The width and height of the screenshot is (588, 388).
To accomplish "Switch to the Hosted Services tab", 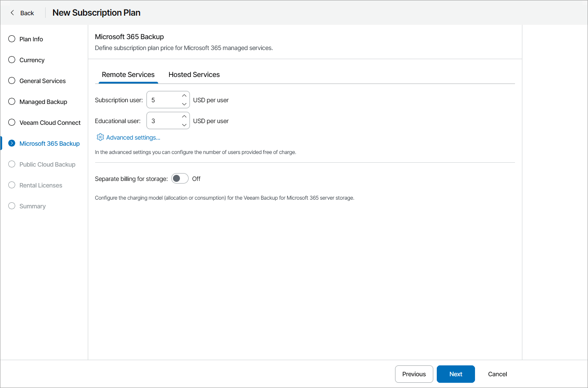I will click(194, 74).
